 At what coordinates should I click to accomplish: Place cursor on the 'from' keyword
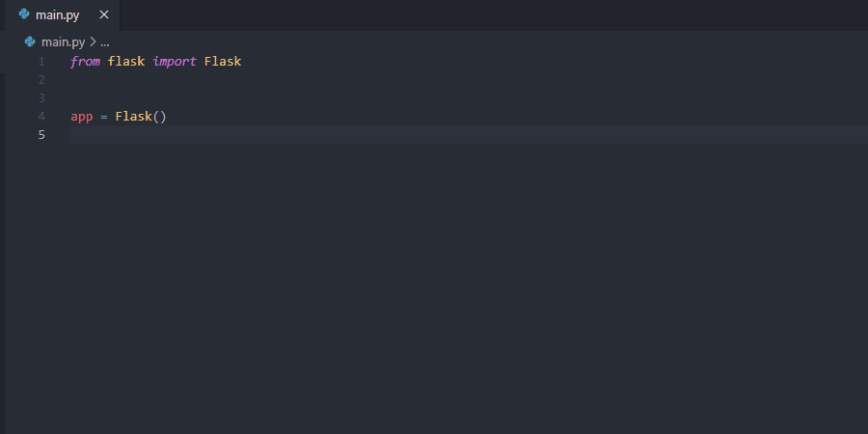click(85, 62)
